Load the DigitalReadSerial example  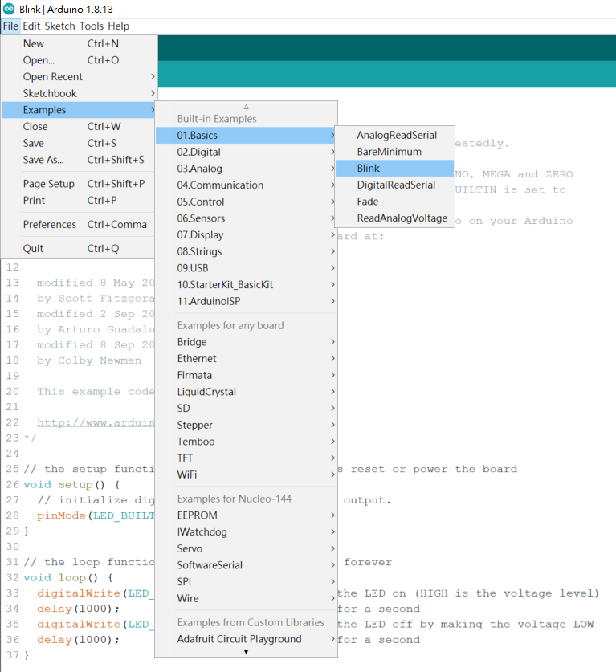394,185
